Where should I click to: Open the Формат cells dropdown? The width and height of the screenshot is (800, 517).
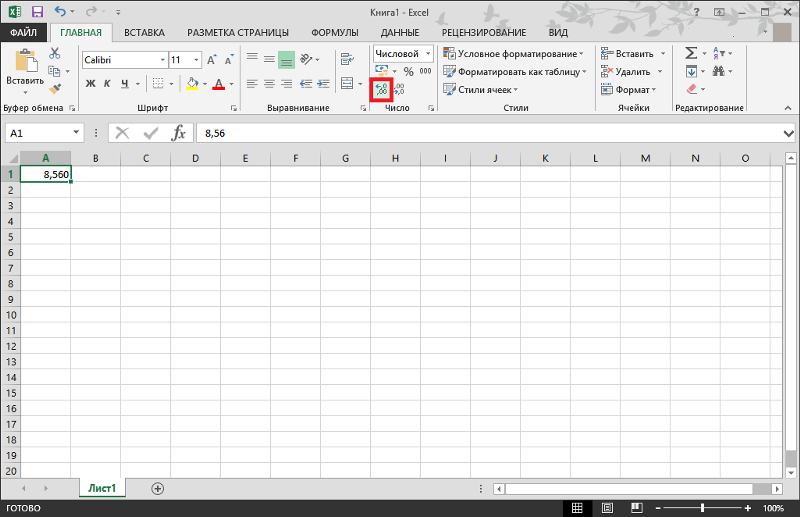click(629, 89)
